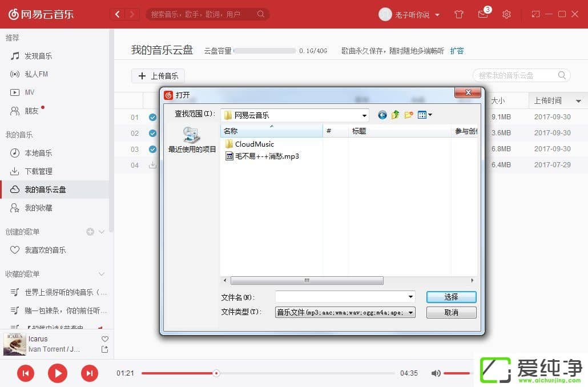Click the song progress bar slider

pos(216,373)
